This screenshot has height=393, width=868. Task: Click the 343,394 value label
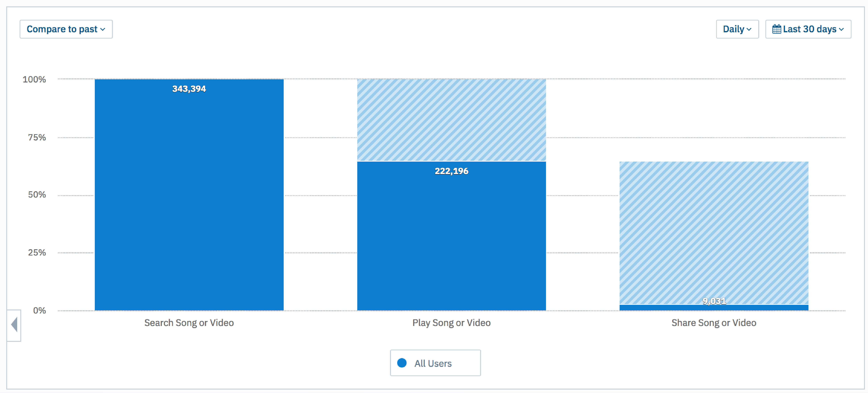[189, 89]
